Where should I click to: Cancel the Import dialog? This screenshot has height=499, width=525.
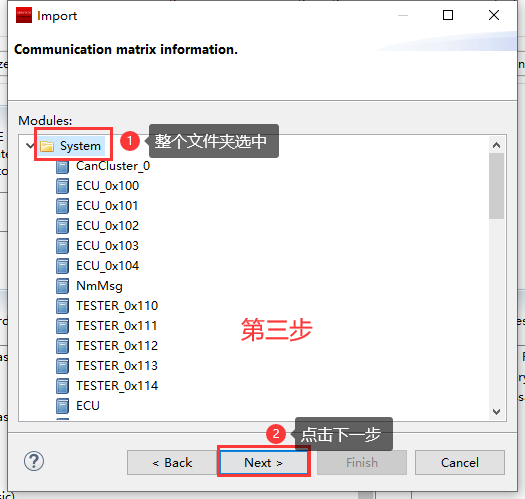click(460, 463)
